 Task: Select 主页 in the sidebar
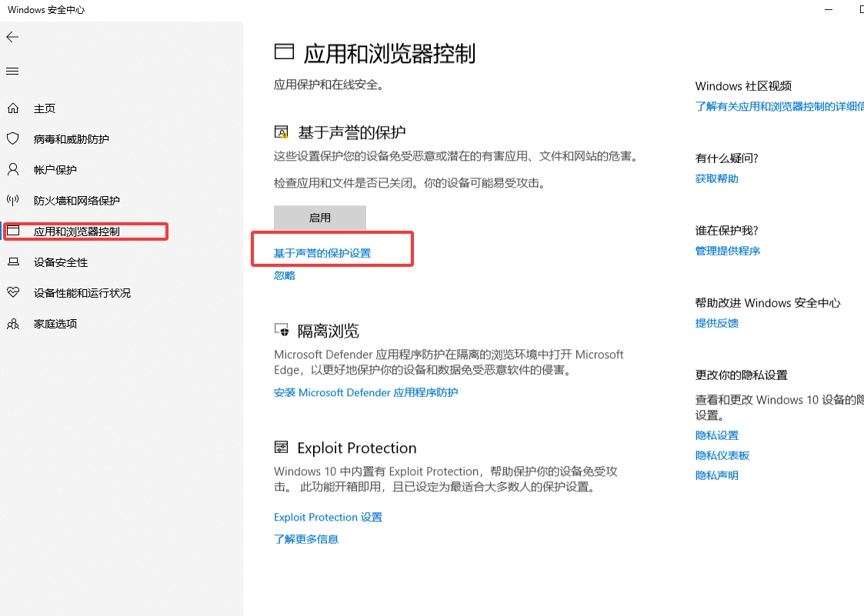point(45,108)
